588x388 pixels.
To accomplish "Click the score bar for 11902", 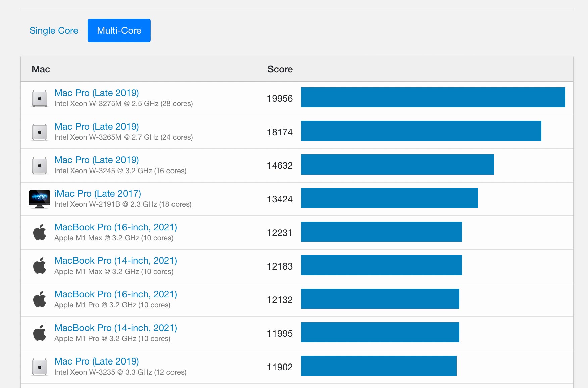I will pyautogui.click(x=379, y=366).
